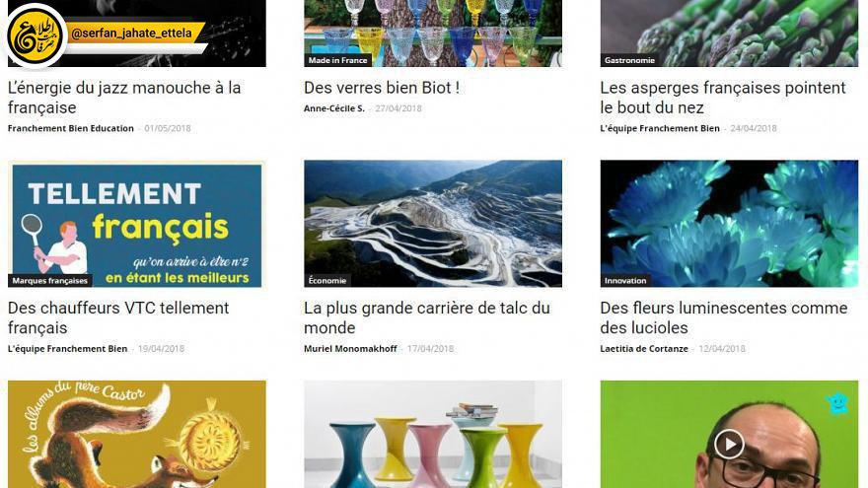This screenshot has height=488, width=868.
Task: Open the Made in France category tag
Action: pyautogui.click(x=337, y=60)
